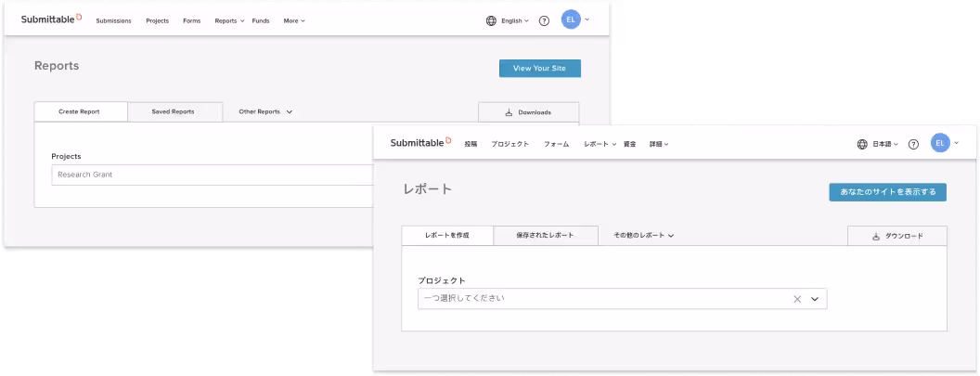This screenshot has width=980, height=376.
Task: Clear the プロジェクト selection with X
Action: [797, 299]
